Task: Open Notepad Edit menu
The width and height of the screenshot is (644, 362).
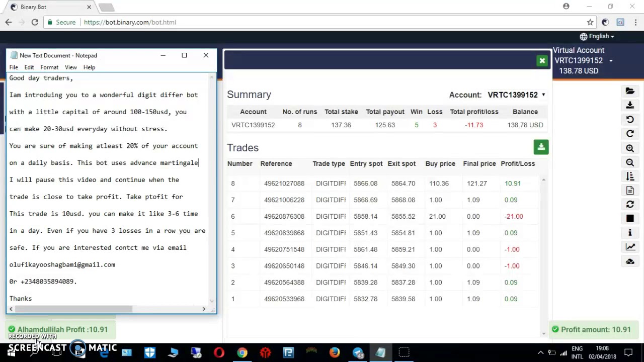Action: click(29, 67)
